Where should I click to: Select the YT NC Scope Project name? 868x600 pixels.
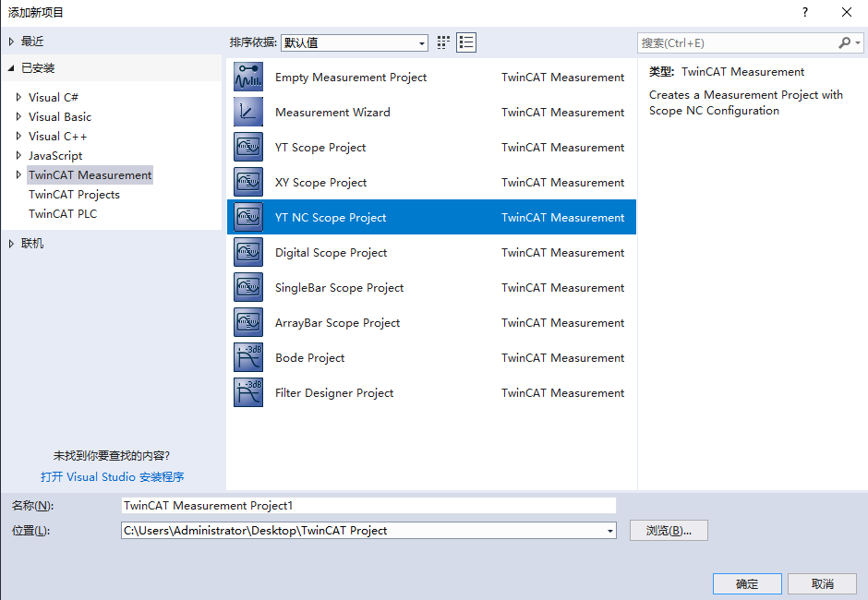tap(331, 218)
